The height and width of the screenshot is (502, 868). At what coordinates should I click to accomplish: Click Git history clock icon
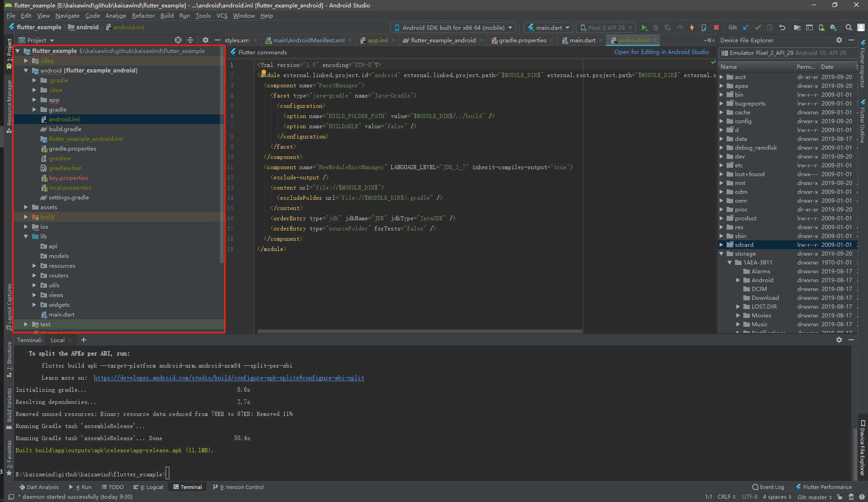pos(770,28)
